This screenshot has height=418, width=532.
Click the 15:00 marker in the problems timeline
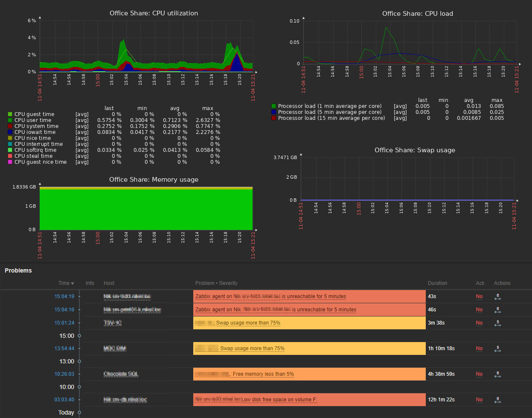click(x=67, y=336)
